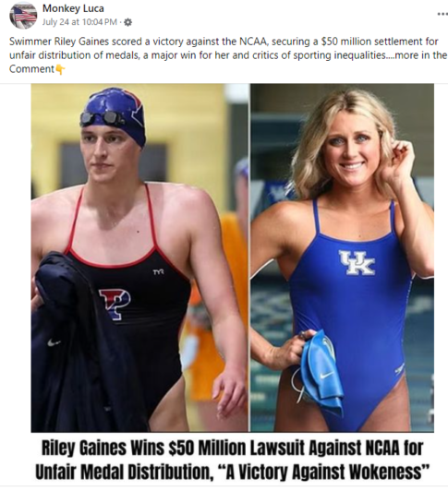Click the Nike swoosh on dark jacket

(54, 342)
